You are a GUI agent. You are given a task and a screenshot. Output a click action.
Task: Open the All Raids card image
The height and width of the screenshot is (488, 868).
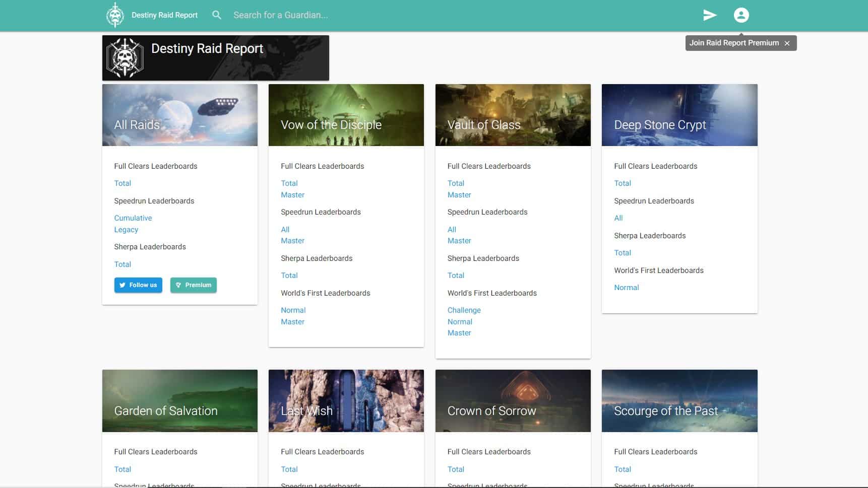(180, 115)
